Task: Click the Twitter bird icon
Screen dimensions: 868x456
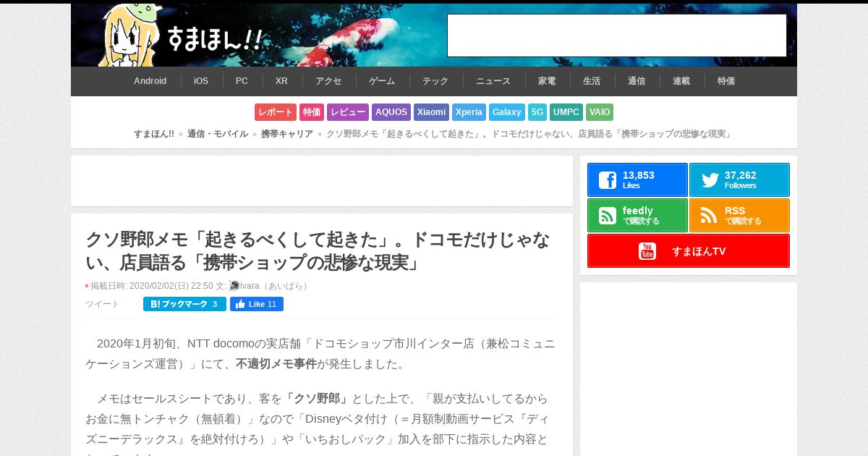Action: 710,180
